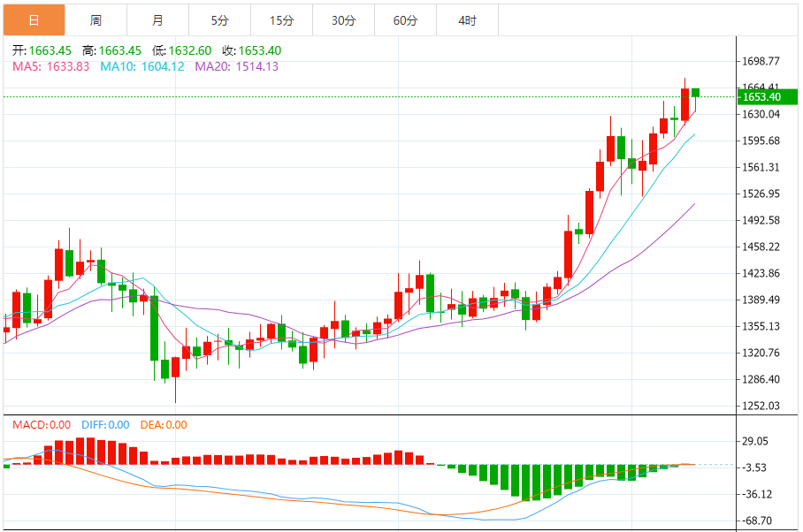Open the 4时 timeframe tab
Screen dimensions: 803x532
coord(468,20)
